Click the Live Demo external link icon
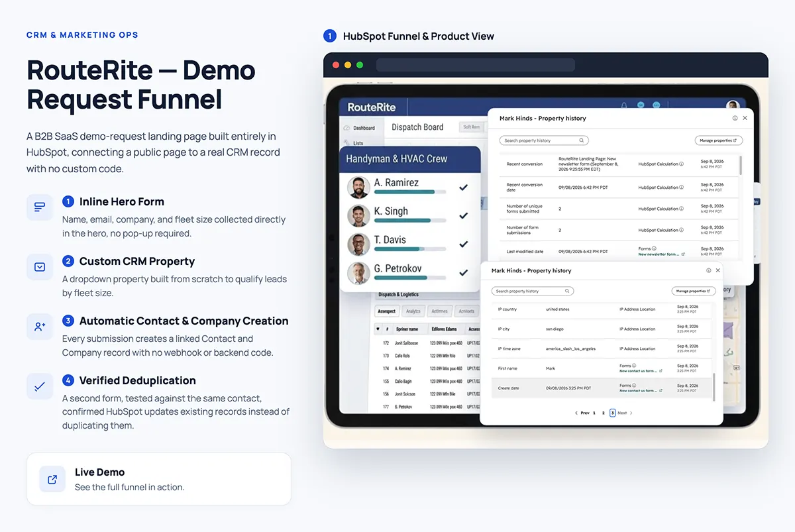Viewport: 795px width, 532px height. click(52, 479)
